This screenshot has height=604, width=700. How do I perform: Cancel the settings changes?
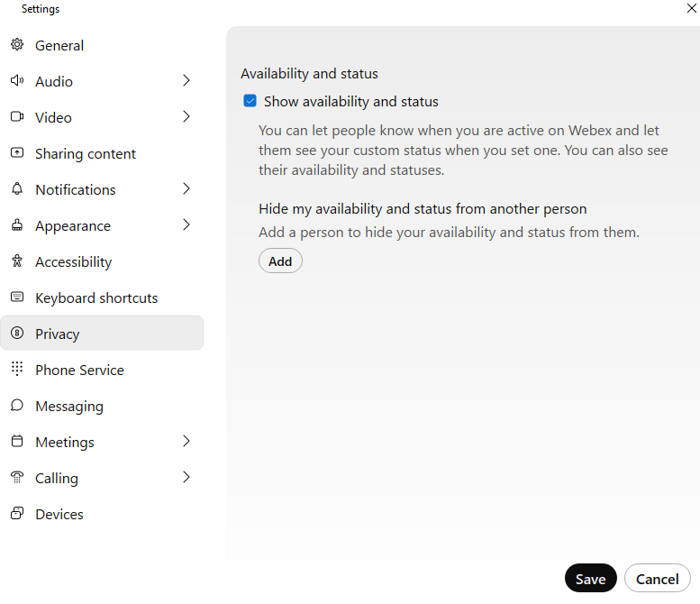tap(657, 579)
